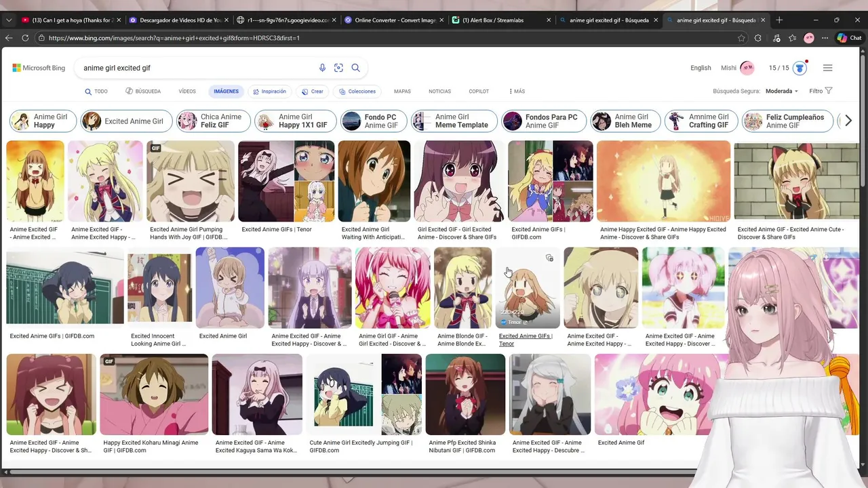Choose the Anime Girl Happy 1X1 GIF chip
The image size is (868, 488).
tap(296, 121)
